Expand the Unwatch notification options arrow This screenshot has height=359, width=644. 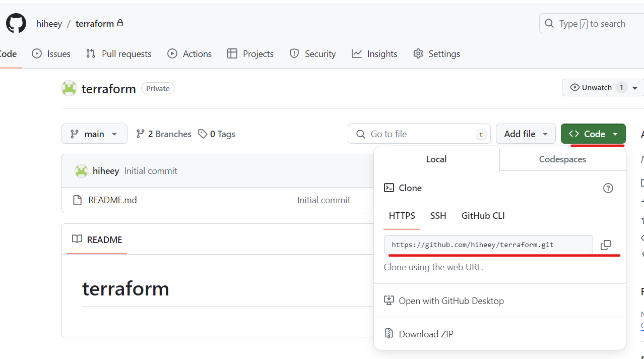click(x=635, y=88)
